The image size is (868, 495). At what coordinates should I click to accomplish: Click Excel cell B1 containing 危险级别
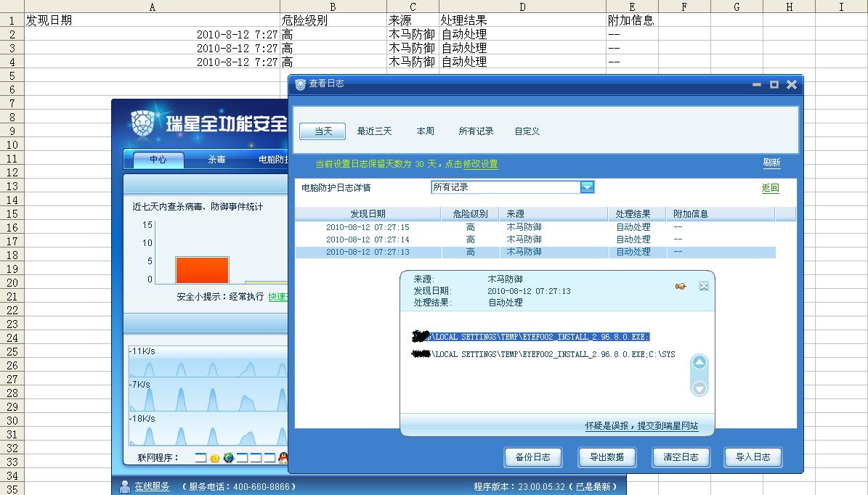[333, 20]
